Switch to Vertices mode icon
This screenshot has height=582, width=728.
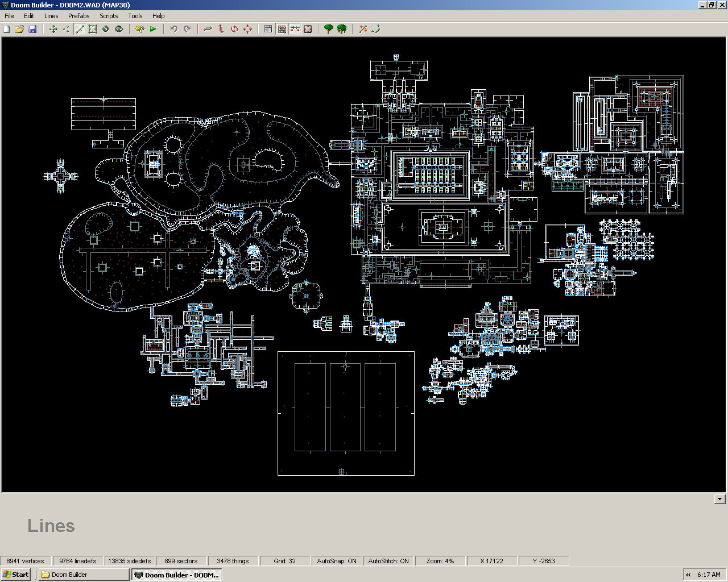(66, 29)
